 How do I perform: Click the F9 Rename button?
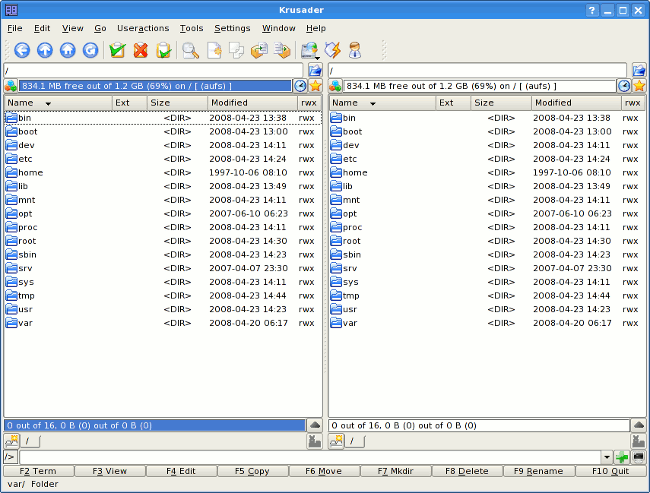538,471
